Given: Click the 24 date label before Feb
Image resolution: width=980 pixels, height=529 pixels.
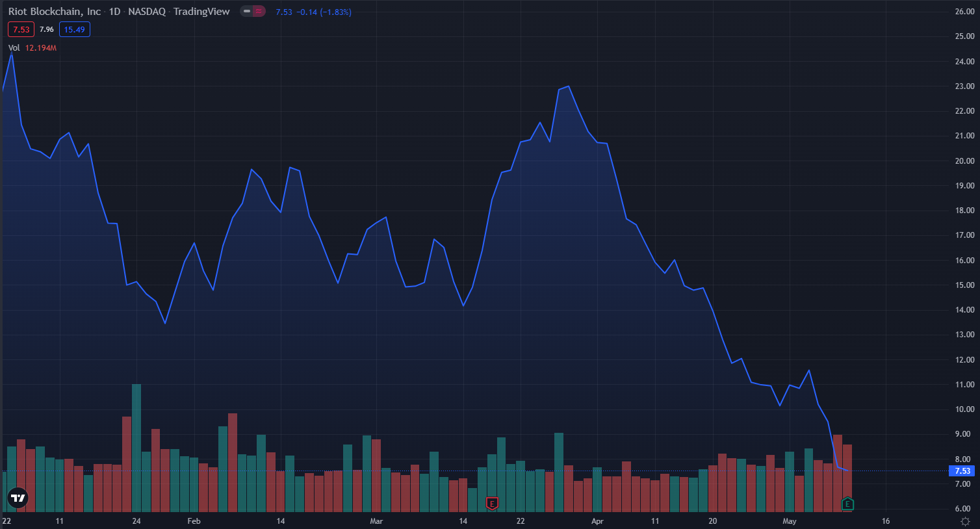Looking at the screenshot, I should pos(136,521).
